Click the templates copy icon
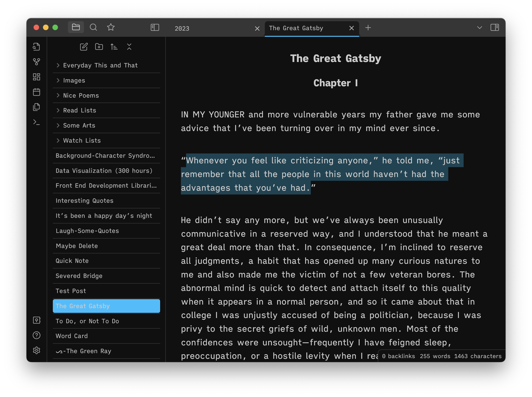This screenshot has width=532, height=397. click(36, 107)
